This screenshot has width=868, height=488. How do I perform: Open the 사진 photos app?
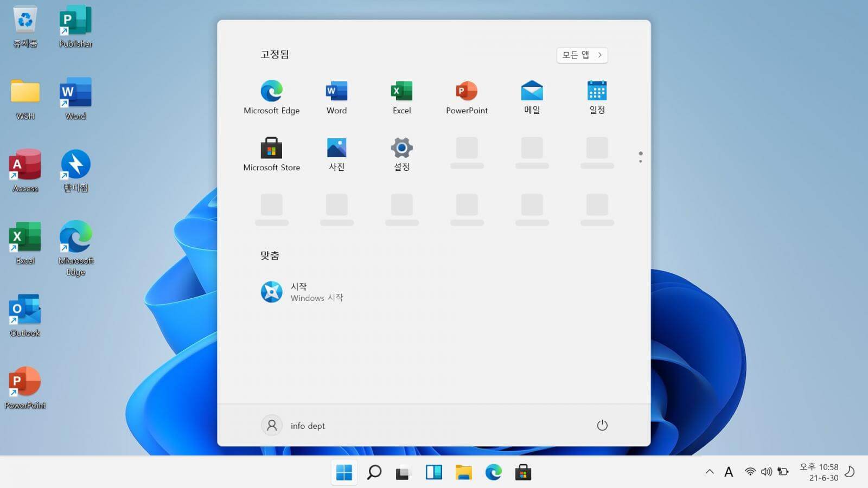pyautogui.click(x=336, y=155)
